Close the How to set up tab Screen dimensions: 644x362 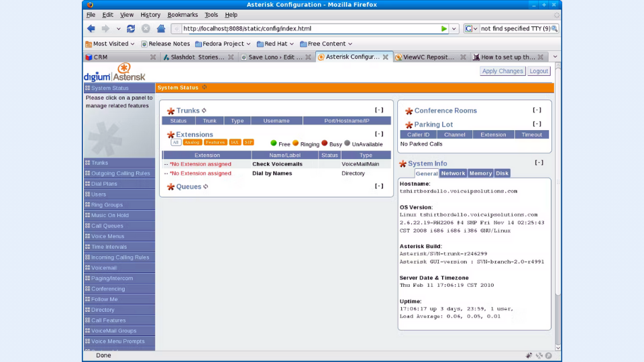pos(541,57)
